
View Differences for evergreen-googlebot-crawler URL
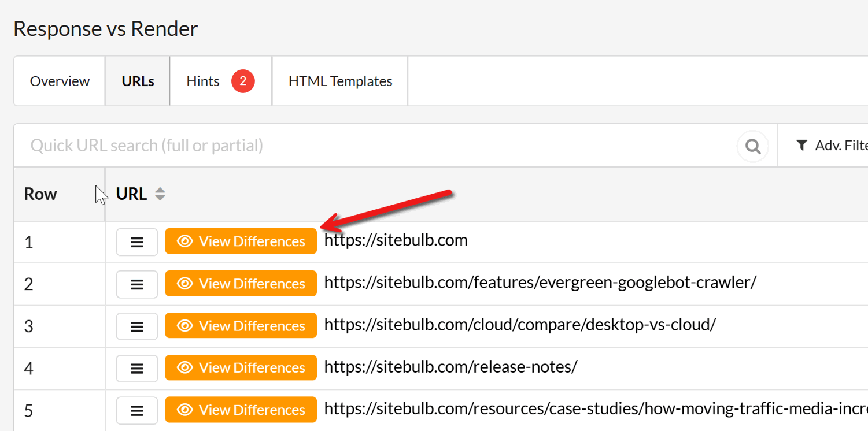point(241,283)
